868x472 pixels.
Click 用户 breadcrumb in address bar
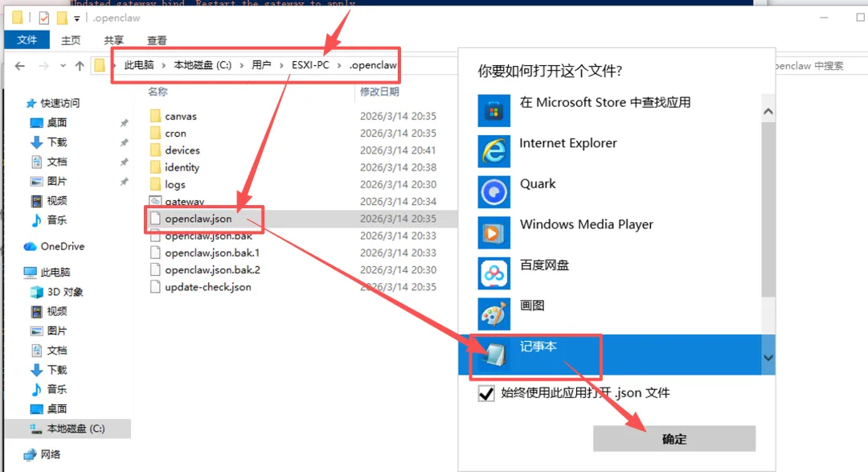point(261,65)
